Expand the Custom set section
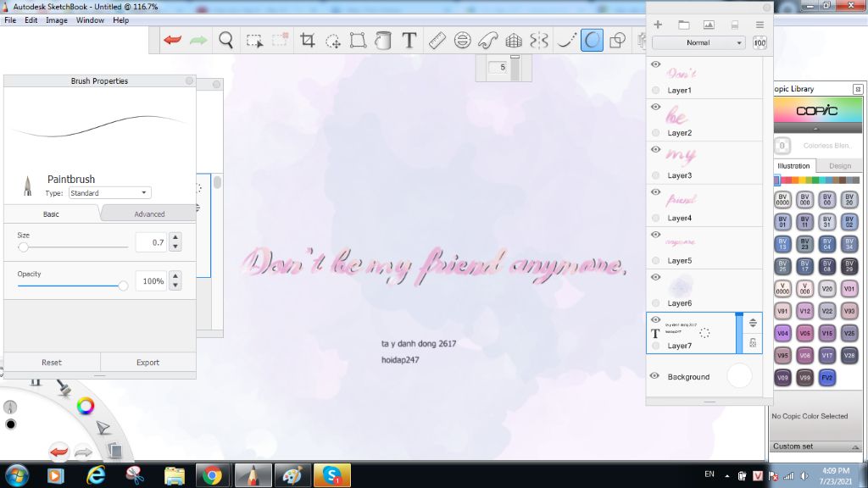The height and width of the screenshot is (488, 868). coord(854,446)
